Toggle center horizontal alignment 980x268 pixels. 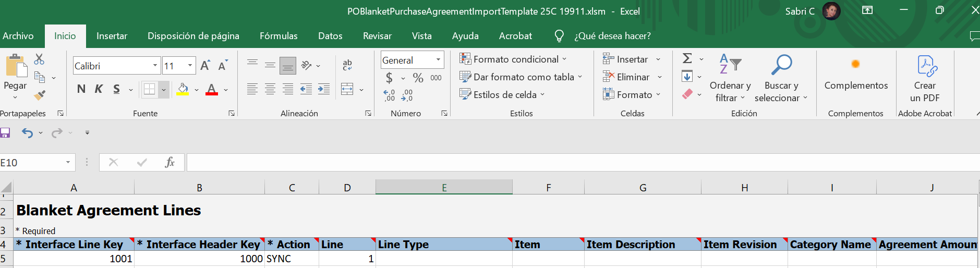click(x=270, y=89)
